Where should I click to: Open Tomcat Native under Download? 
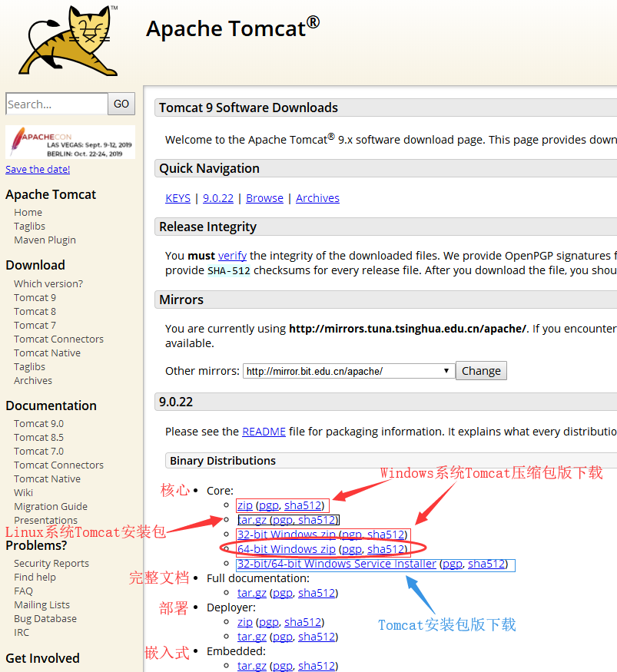(47, 353)
